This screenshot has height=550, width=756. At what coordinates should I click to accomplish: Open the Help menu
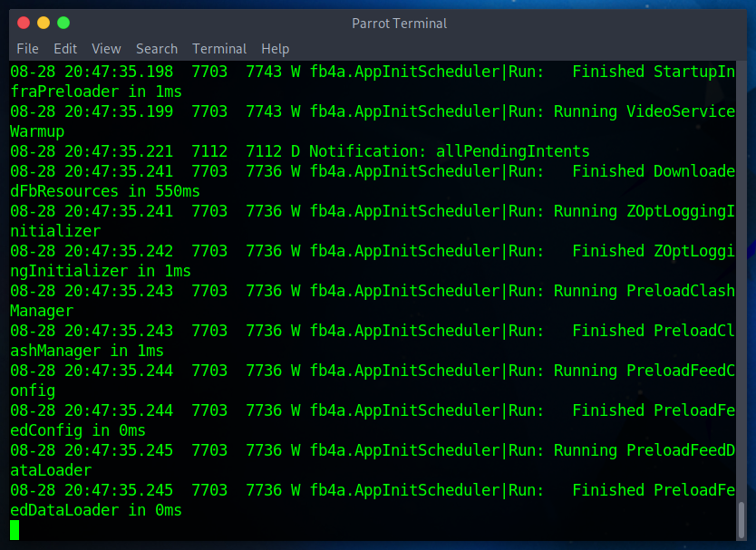click(275, 49)
